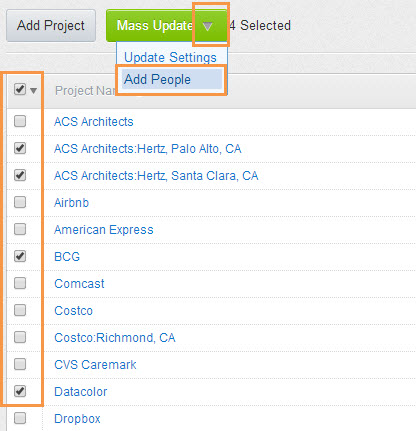This screenshot has width=416, height=431.
Task: Check the Costco:Richmond, CA checkbox
Action: [20, 337]
